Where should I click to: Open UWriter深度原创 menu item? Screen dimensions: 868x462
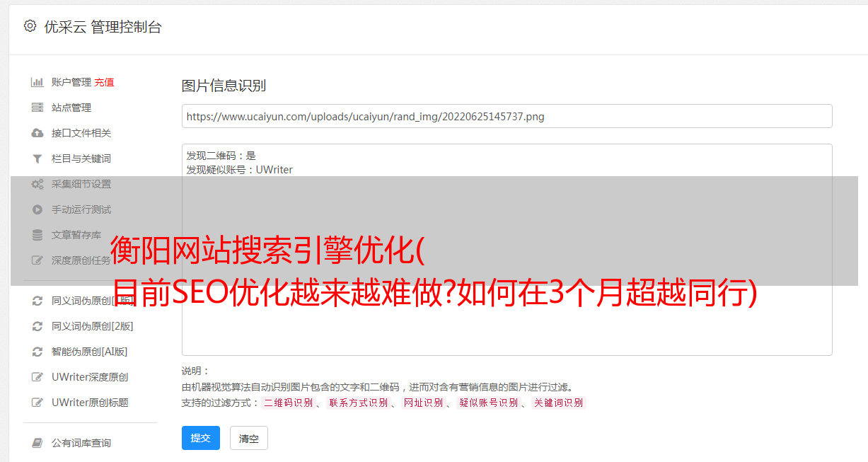pyautogui.click(x=90, y=377)
